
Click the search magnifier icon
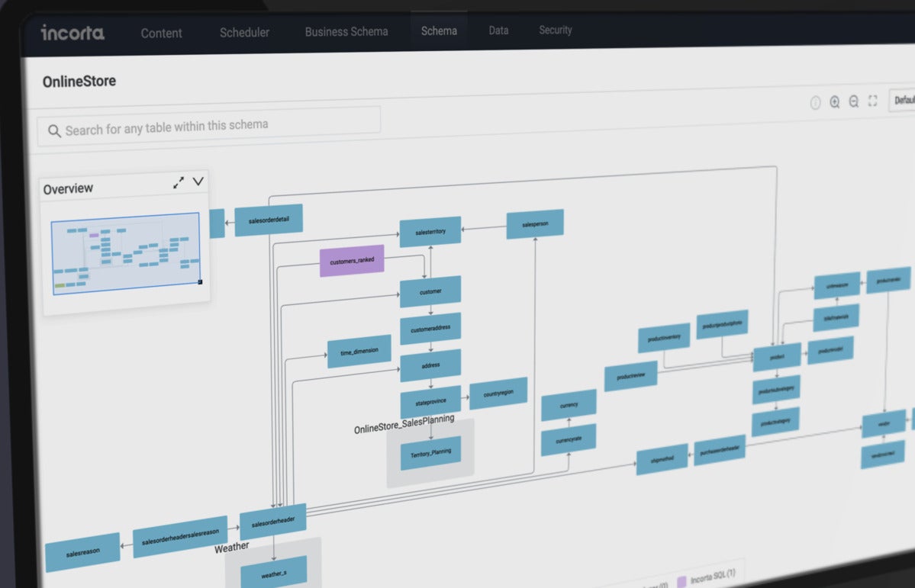pos(54,131)
